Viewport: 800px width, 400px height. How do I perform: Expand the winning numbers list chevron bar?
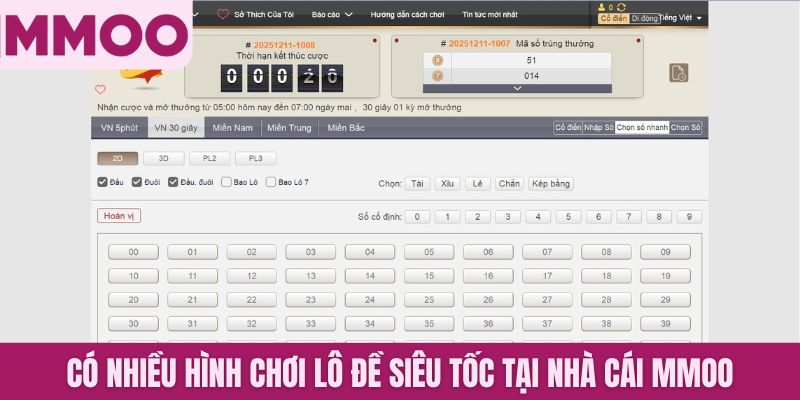517,88
